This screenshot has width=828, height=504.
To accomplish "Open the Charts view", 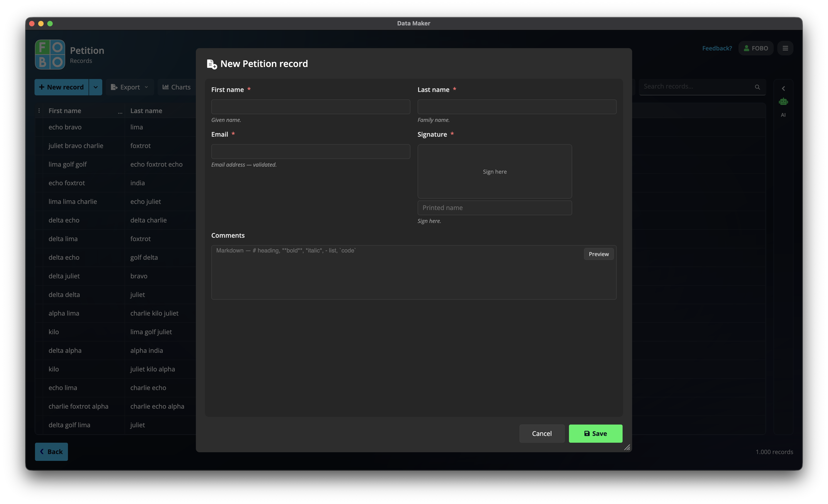I will point(176,87).
